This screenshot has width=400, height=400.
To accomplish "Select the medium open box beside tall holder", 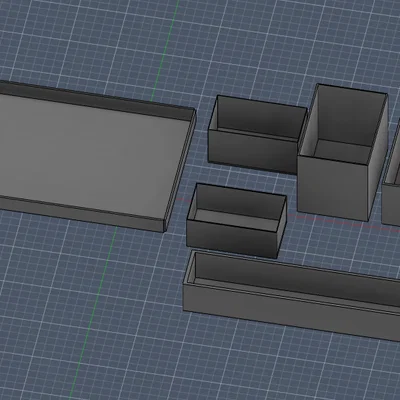I will point(257,135).
